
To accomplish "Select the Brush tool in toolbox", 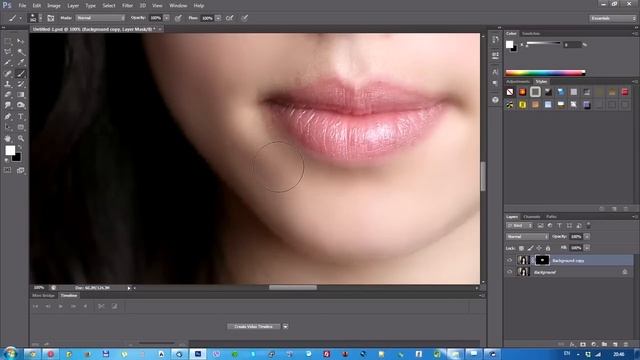I will pos(20,73).
